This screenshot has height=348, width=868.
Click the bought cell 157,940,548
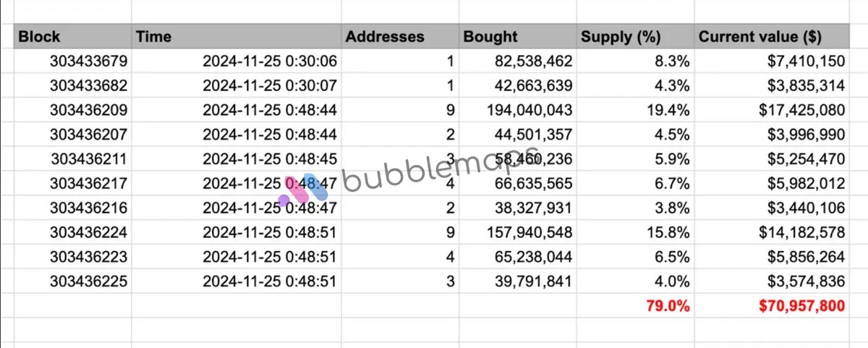pyautogui.click(x=531, y=232)
